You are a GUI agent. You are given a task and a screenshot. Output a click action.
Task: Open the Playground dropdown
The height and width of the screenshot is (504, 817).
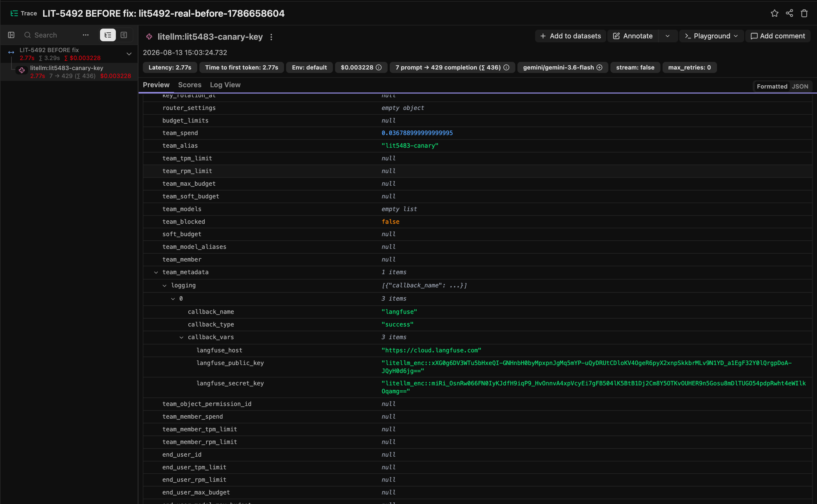tap(711, 36)
